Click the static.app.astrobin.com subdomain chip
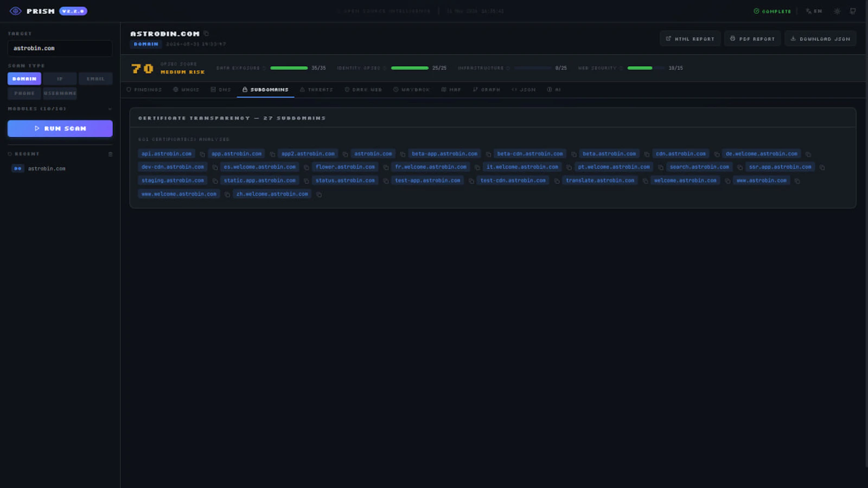The height and width of the screenshot is (488, 868). click(x=260, y=181)
